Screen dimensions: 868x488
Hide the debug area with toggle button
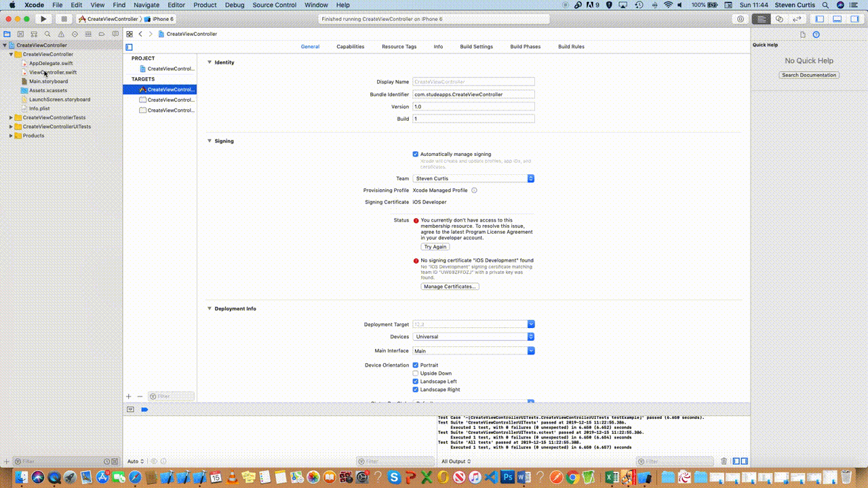131,409
